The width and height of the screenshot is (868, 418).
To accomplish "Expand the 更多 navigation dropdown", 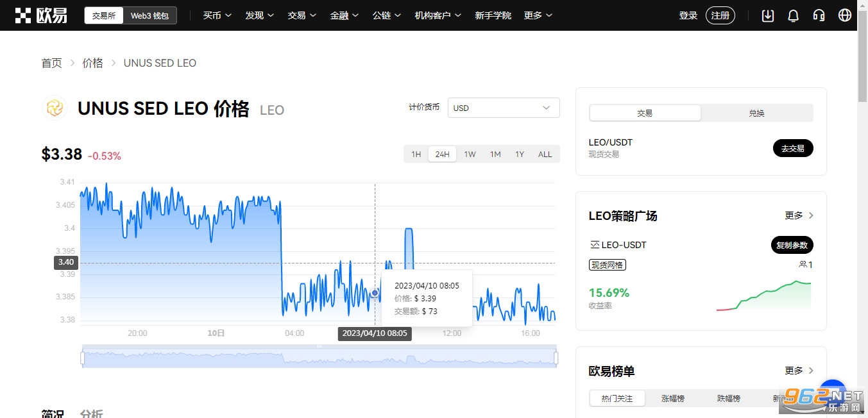I will point(538,15).
